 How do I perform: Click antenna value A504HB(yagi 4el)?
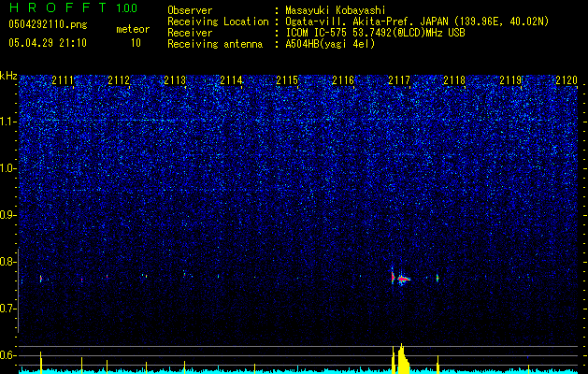[330, 44]
